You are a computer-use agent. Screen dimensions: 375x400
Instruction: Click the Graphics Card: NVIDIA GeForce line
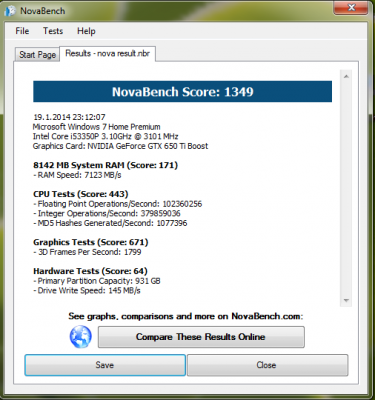(x=120, y=146)
